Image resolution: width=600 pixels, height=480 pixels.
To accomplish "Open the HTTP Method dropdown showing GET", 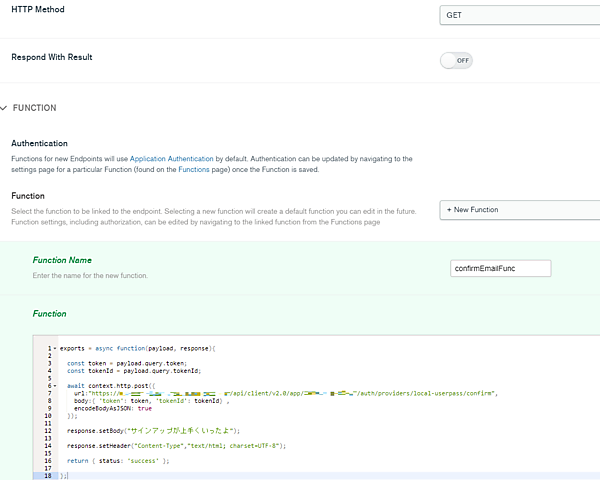I will click(518, 16).
